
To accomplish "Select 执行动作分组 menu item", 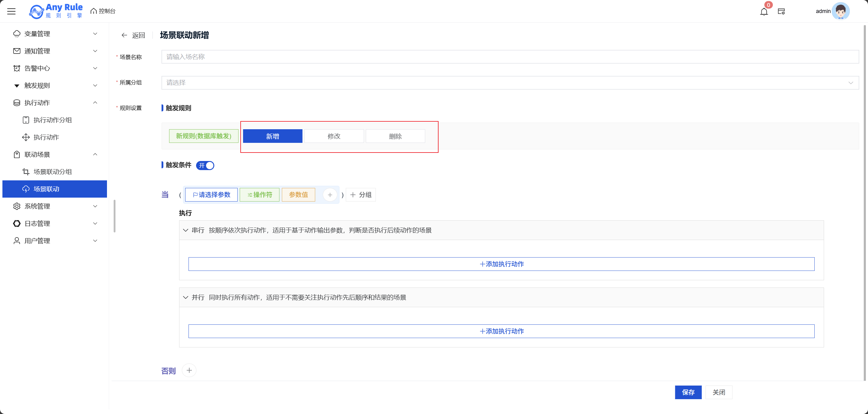I will [53, 120].
